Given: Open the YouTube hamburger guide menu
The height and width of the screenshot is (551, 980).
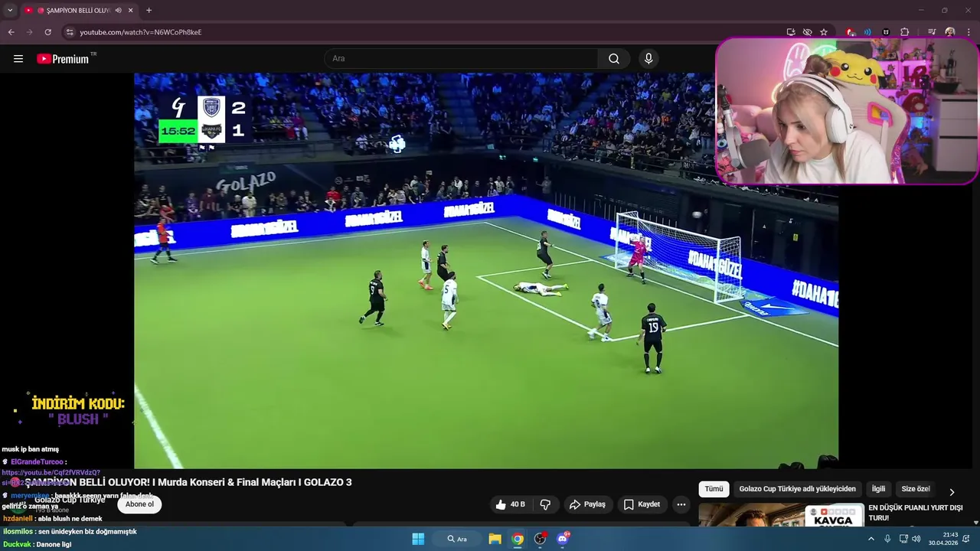Looking at the screenshot, I should [x=18, y=59].
